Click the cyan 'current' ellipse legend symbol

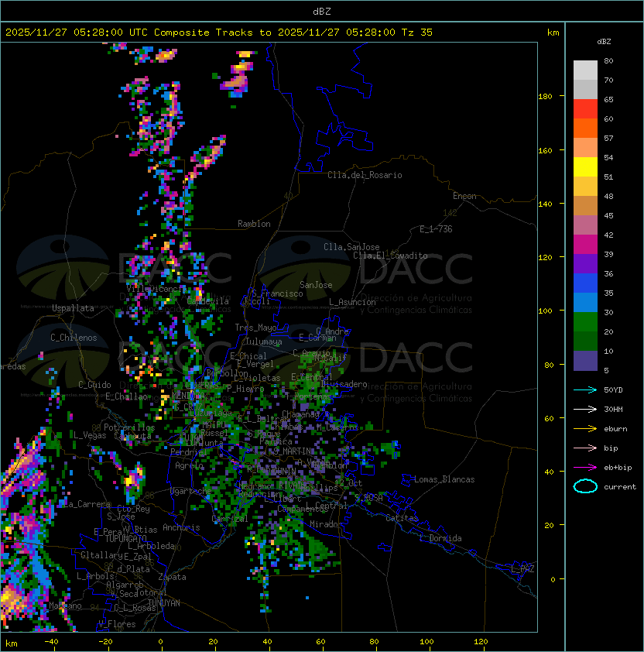(x=585, y=486)
